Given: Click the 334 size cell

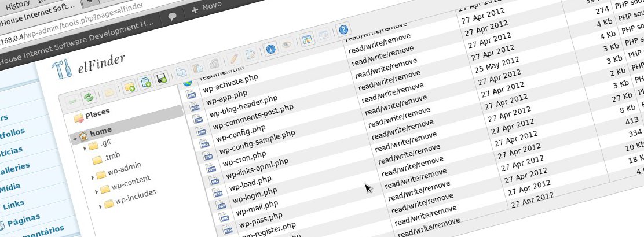Looking at the screenshot, I should click(635, 133).
